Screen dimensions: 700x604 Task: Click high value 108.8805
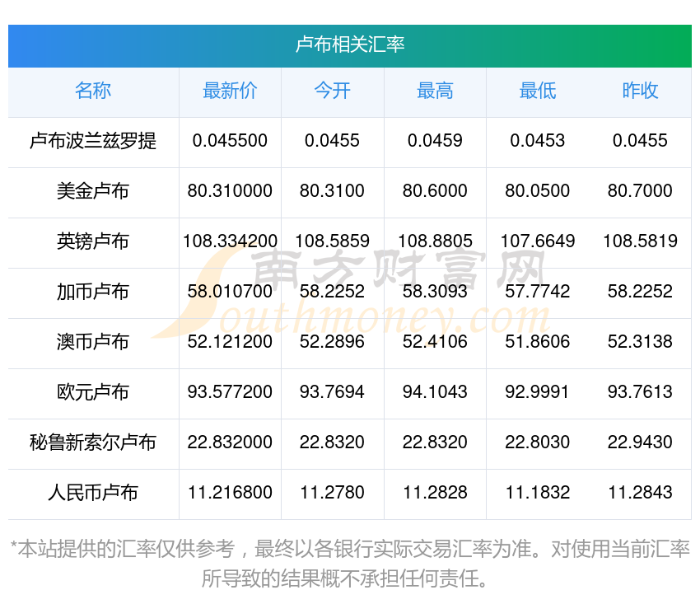(435, 241)
